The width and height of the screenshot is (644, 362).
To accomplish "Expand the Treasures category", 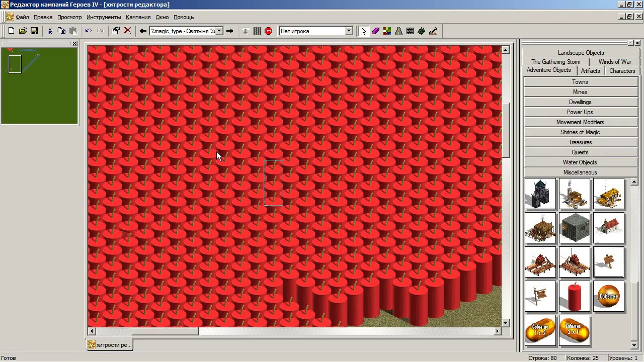I will (x=580, y=142).
